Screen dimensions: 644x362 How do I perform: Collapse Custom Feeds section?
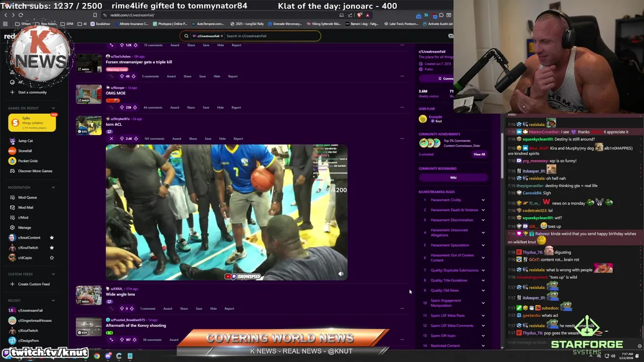click(53, 274)
